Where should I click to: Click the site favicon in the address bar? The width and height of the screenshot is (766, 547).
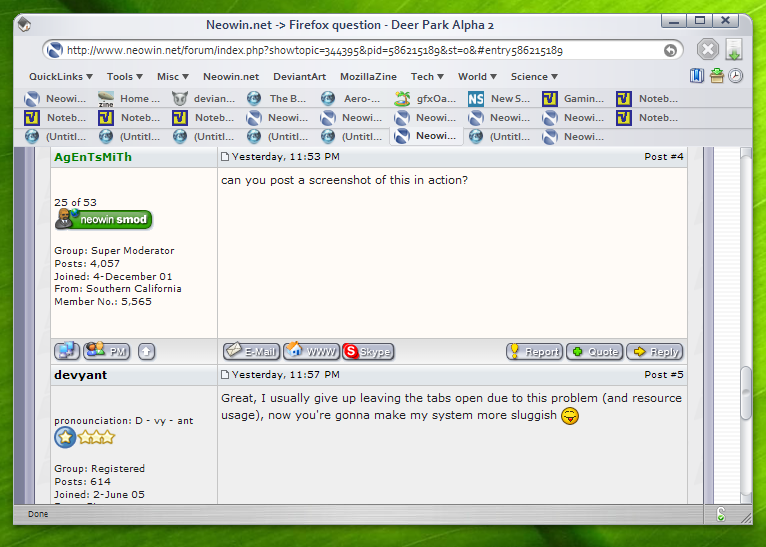[x=55, y=50]
